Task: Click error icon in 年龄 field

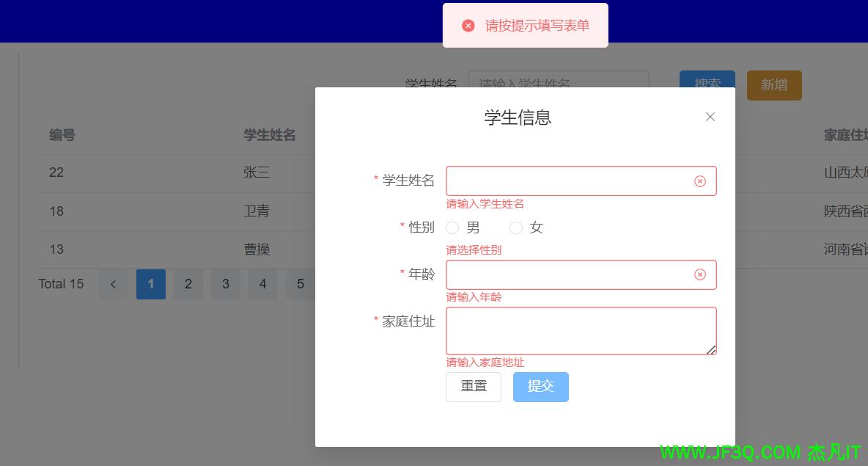Action: [700, 274]
